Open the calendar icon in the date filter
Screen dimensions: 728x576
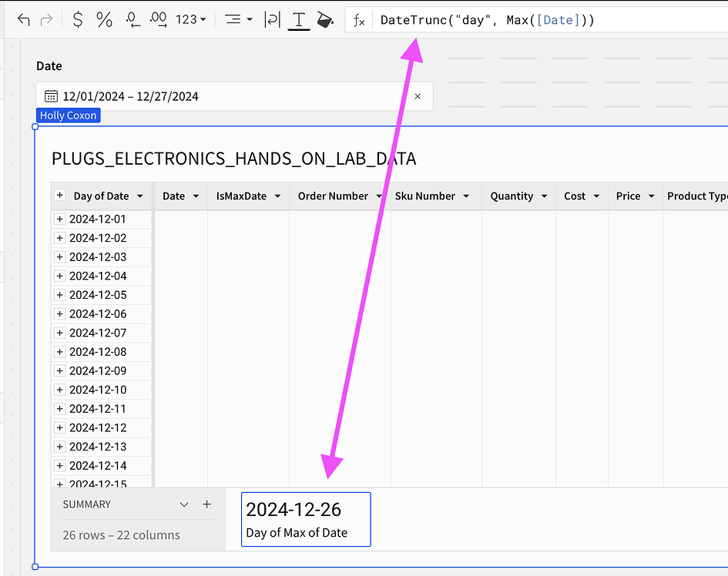(x=50, y=95)
